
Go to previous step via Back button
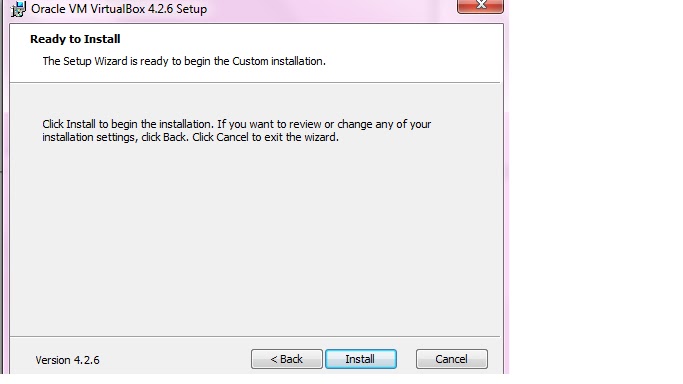tap(287, 359)
